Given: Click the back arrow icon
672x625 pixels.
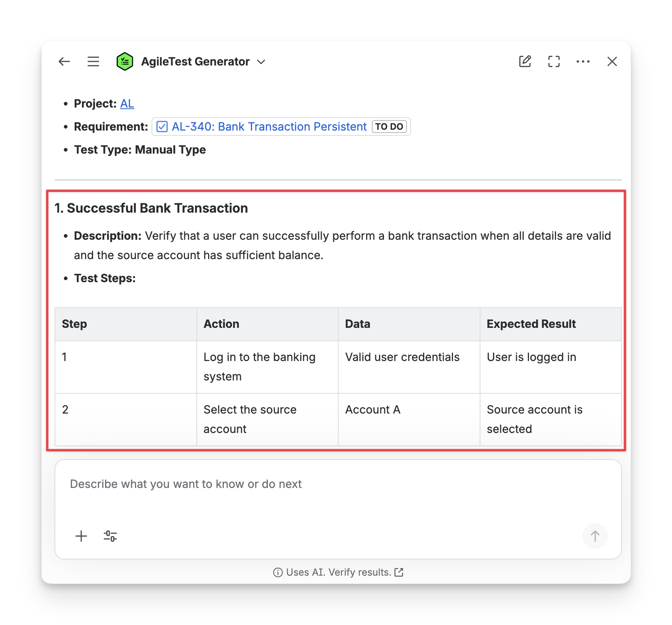Looking at the screenshot, I should [64, 61].
